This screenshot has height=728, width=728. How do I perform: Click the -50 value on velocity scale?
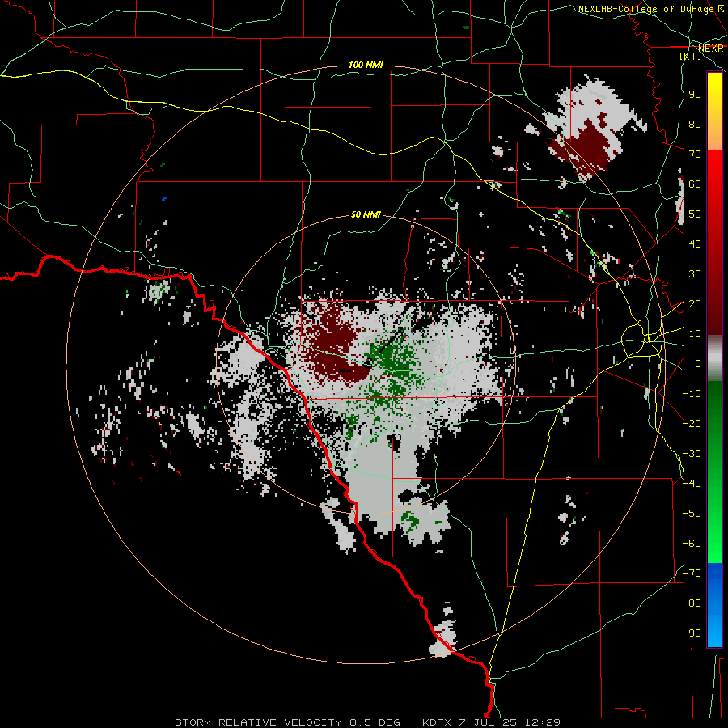coord(692,513)
